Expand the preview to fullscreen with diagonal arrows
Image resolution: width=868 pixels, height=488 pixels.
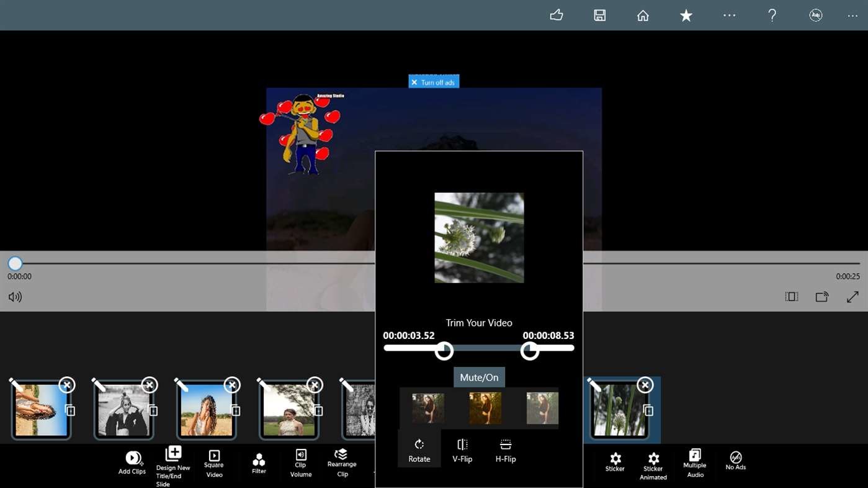[x=852, y=296]
